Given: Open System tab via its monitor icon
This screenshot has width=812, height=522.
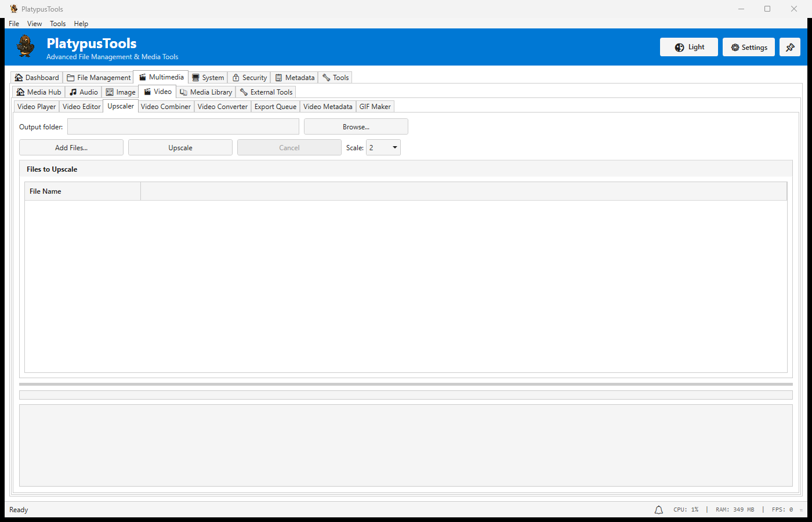Looking at the screenshot, I should coord(195,77).
